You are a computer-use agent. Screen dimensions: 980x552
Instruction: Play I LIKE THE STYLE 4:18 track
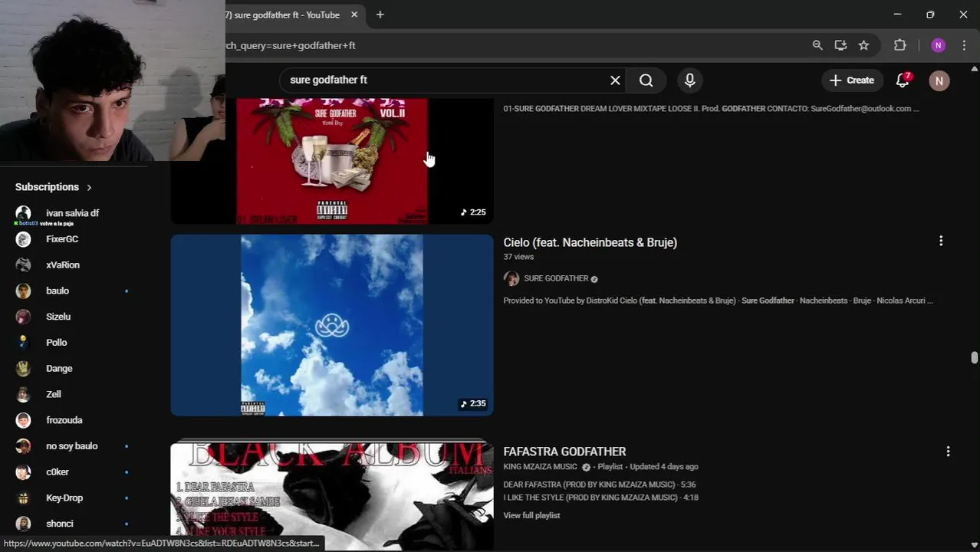coord(600,498)
